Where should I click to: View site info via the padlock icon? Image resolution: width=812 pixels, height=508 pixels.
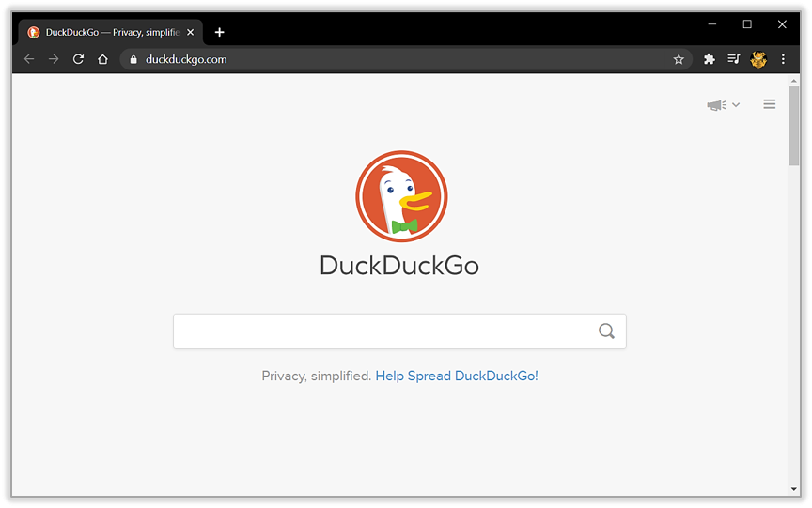click(x=133, y=59)
